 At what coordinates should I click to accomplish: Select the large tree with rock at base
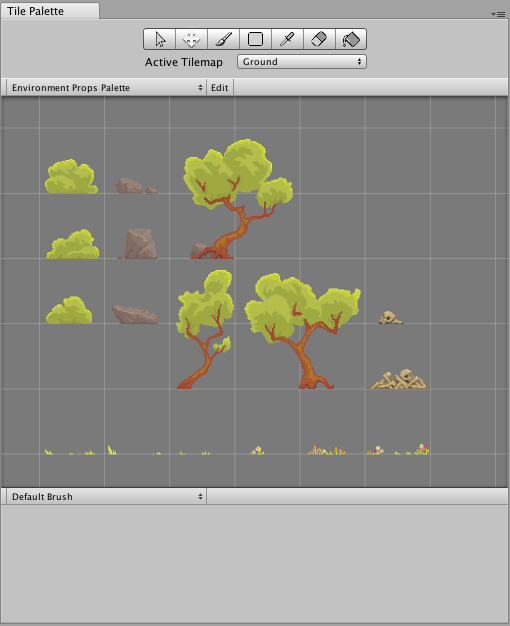point(237,199)
